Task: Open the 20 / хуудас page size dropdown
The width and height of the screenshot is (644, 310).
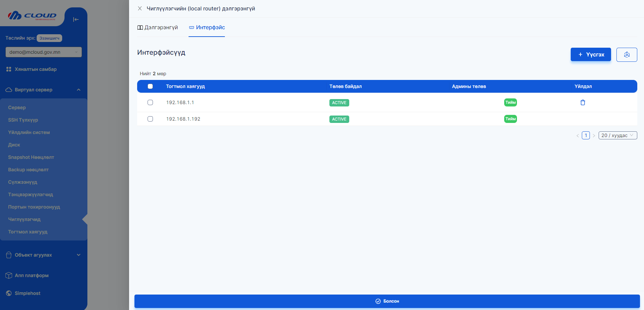Action: coord(617,135)
